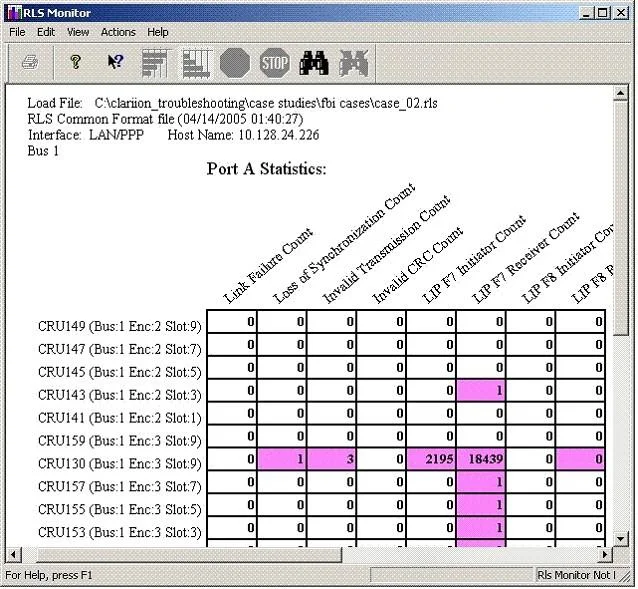
Task: Click the black binoculars find icon
Action: coord(314,63)
